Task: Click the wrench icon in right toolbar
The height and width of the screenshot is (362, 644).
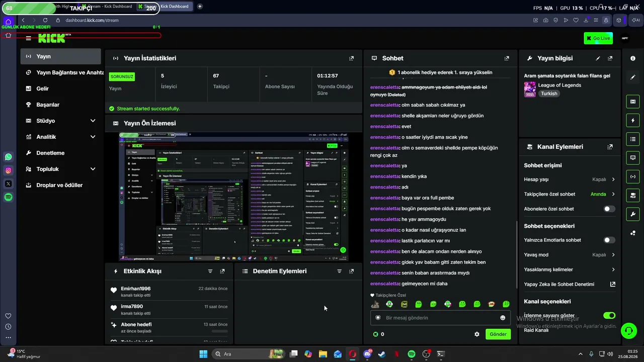Action: (x=633, y=214)
